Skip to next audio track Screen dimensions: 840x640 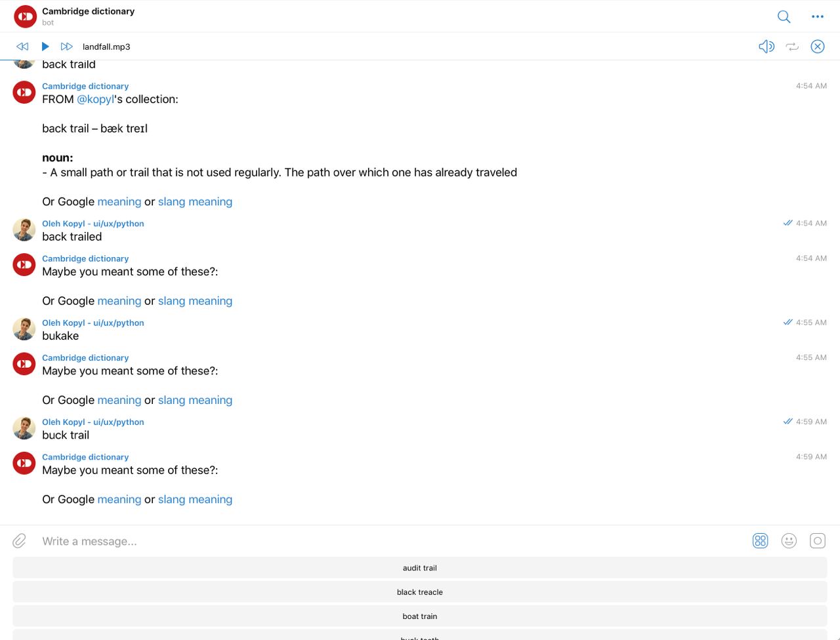(66, 47)
